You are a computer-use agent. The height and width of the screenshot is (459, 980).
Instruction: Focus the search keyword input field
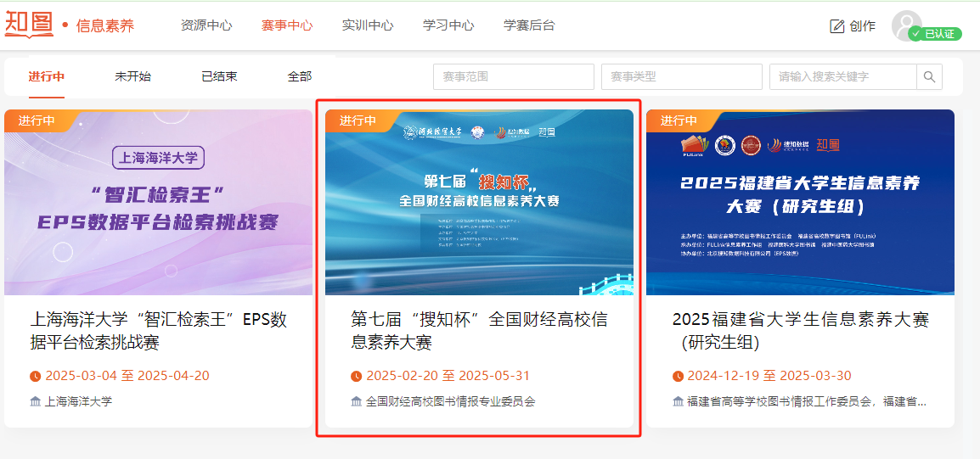tap(842, 77)
